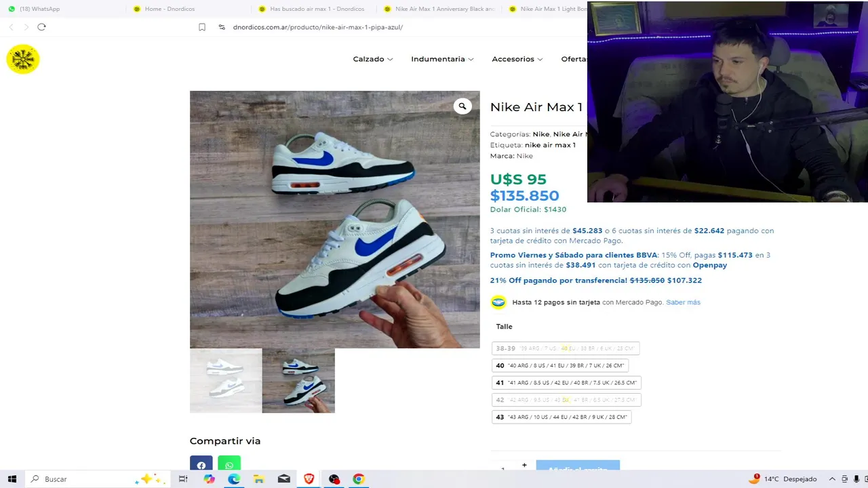Open the red ladybug app on the taskbar

pos(334,479)
